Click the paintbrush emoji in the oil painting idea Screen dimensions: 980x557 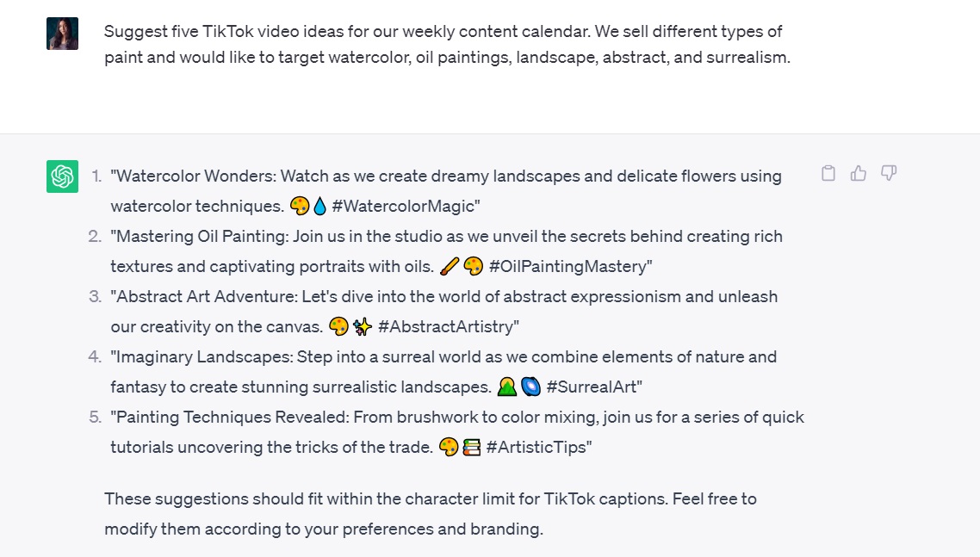[x=450, y=267]
